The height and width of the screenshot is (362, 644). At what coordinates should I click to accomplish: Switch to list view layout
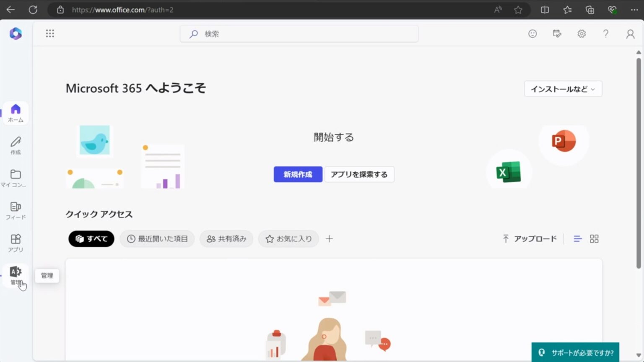coord(577,239)
